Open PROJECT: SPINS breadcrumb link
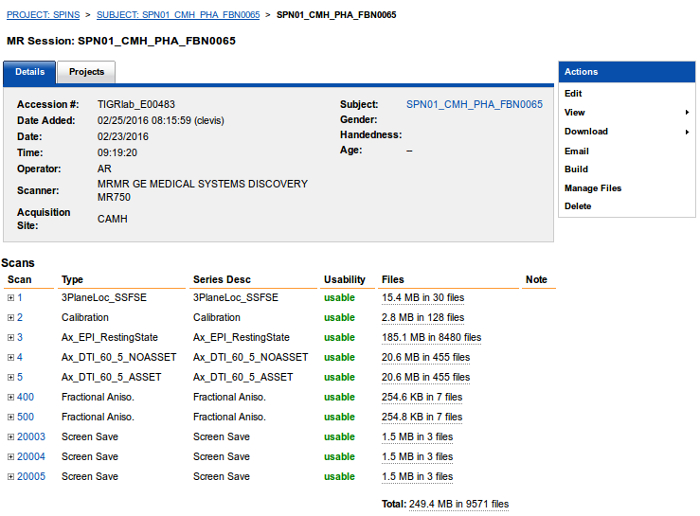 point(43,15)
